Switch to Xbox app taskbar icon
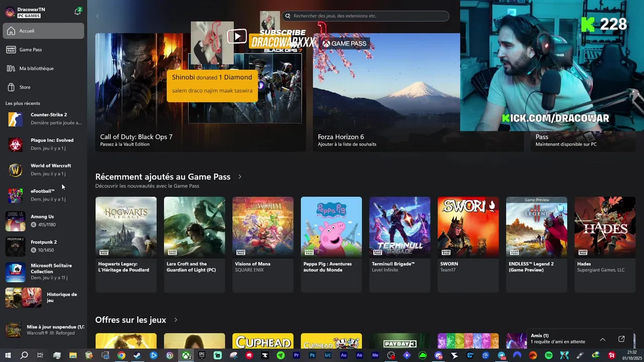This screenshot has width=644, height=362. tap(186, 355)
